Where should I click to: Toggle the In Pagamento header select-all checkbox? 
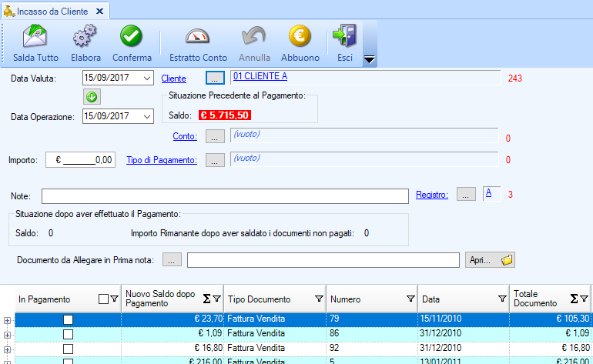(103, 299)
